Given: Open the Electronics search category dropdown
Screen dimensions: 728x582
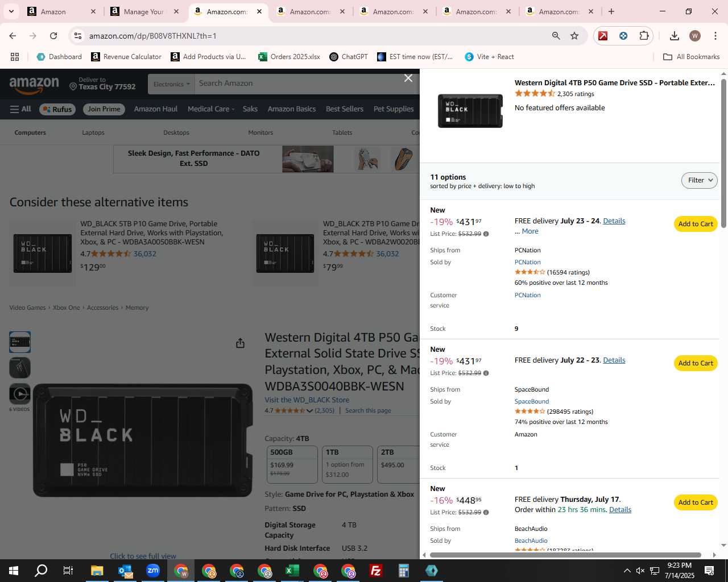Looking at the screenshot, I should 171,84.
